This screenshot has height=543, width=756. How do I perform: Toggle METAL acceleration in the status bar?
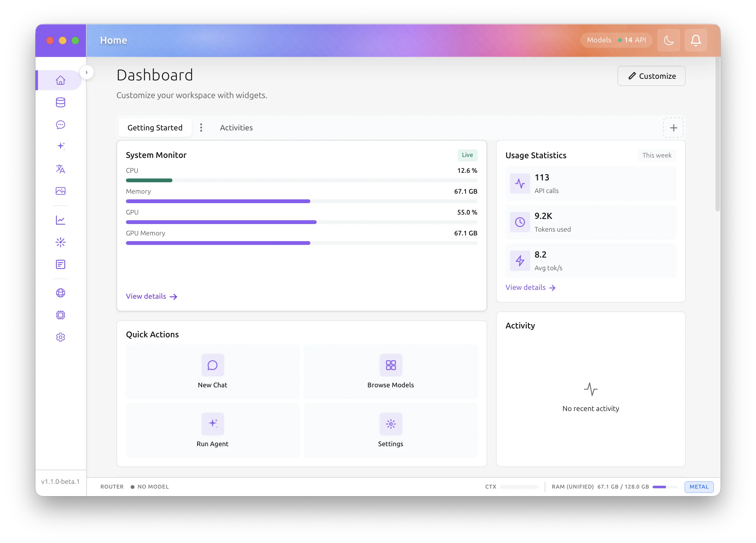(x=699, y=487)
